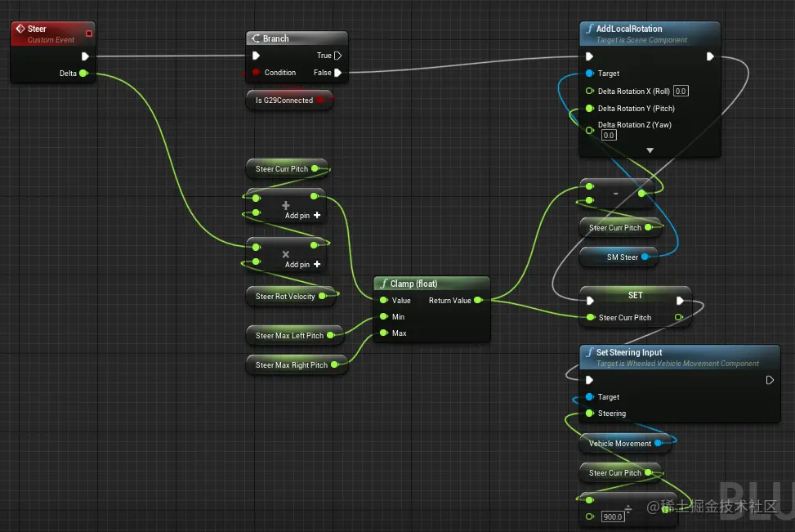Click the SET node execution input pin

click(x=590, y=301)
